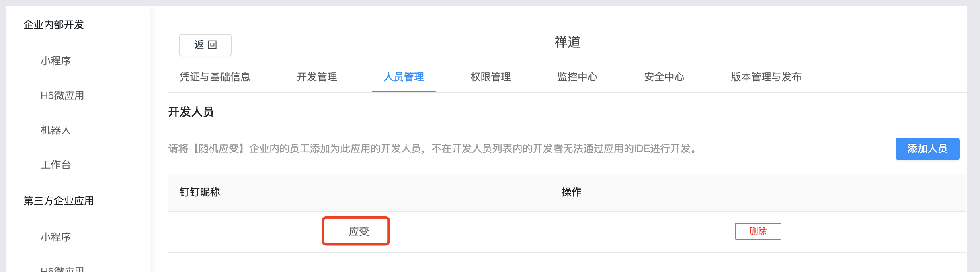
Task: Select 小程序 under 企业内部开发
Action: click(x=55, y=61)
